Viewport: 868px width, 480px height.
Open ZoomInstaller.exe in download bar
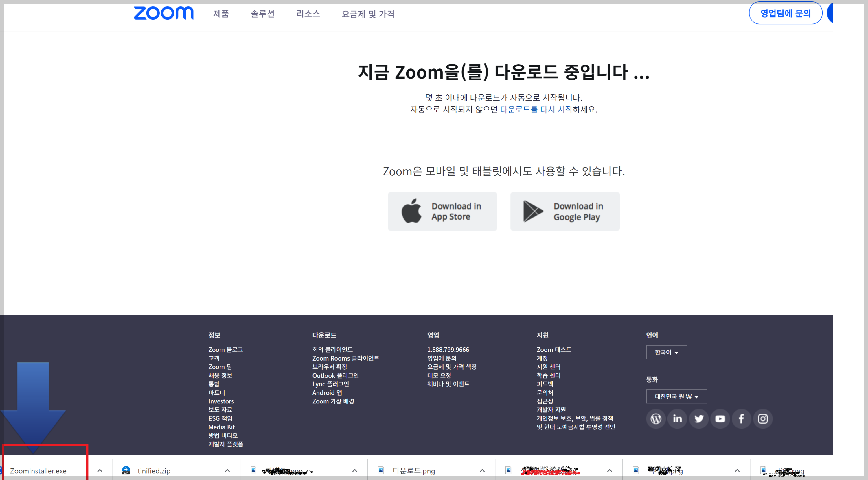pos(38,470)
